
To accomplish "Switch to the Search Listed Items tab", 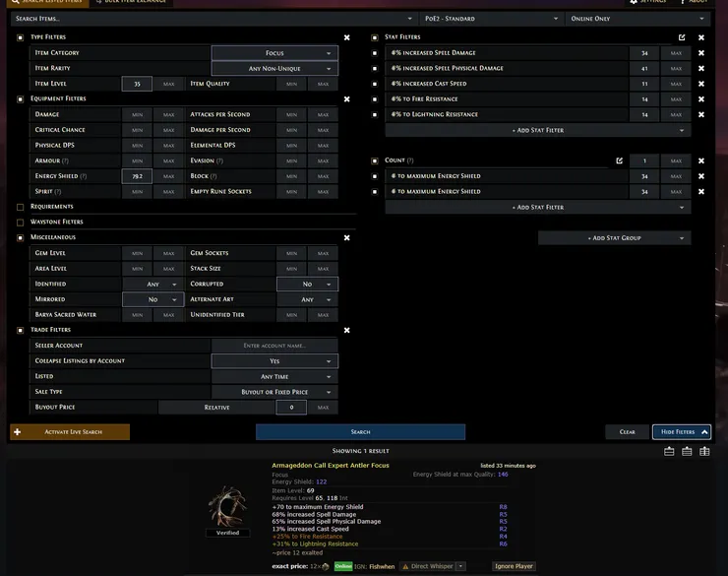I will pos(49,2).
